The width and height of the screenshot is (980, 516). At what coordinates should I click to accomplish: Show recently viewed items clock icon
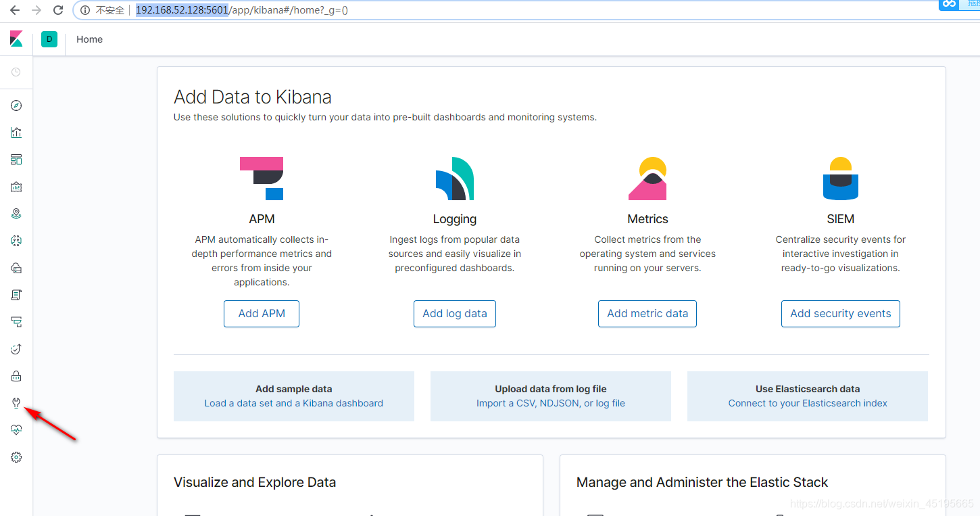16,72
